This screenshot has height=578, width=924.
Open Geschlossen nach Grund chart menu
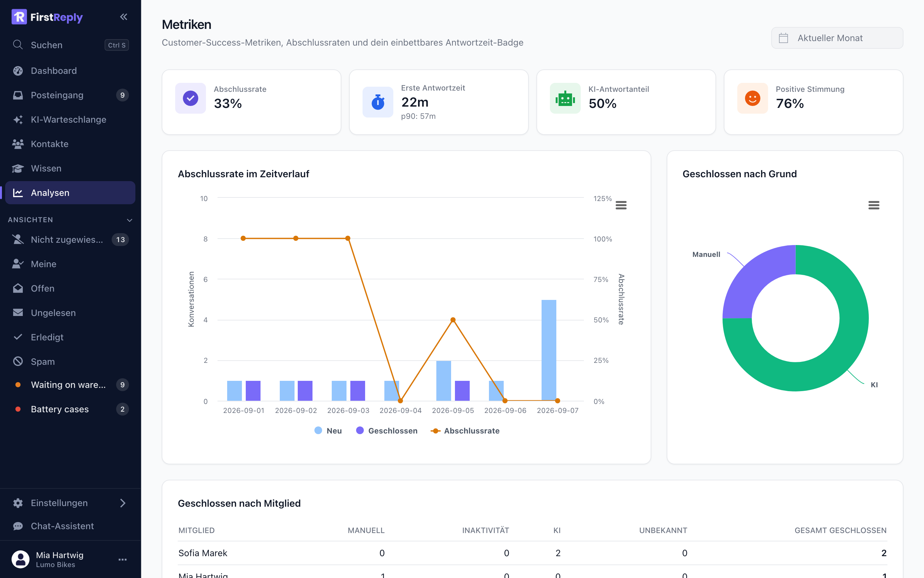[x=874, y=205]
